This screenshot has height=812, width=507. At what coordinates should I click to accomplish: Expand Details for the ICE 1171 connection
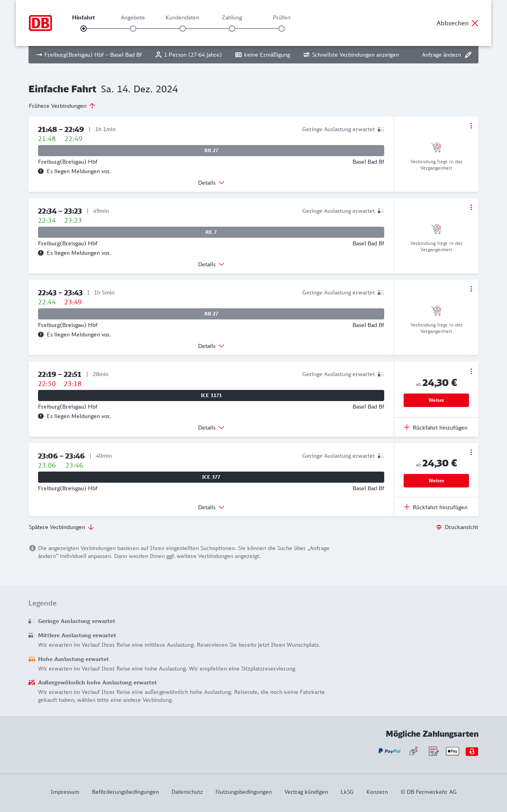coord(211,428)
